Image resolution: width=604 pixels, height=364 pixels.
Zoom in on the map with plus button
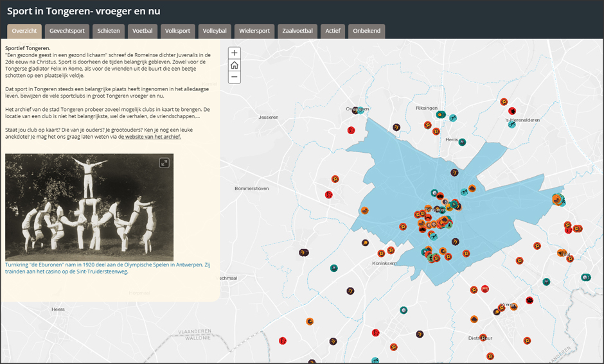coord(234,53)
